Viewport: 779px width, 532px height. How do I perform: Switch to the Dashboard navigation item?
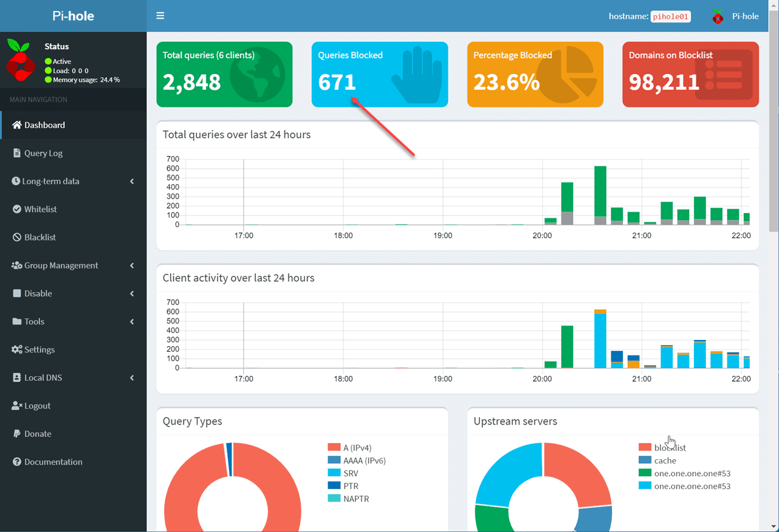click(46, 125)
